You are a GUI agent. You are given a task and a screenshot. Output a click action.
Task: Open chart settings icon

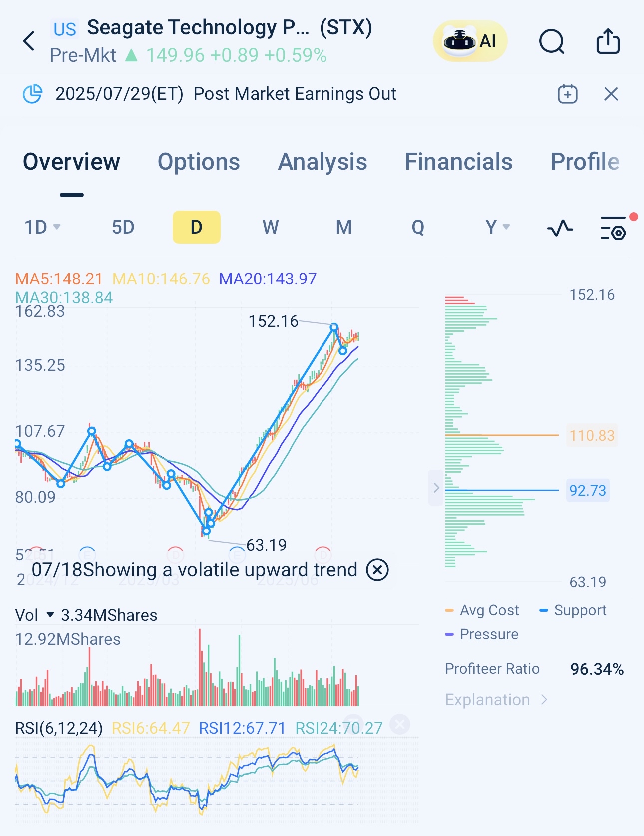(x=614, y=228)
